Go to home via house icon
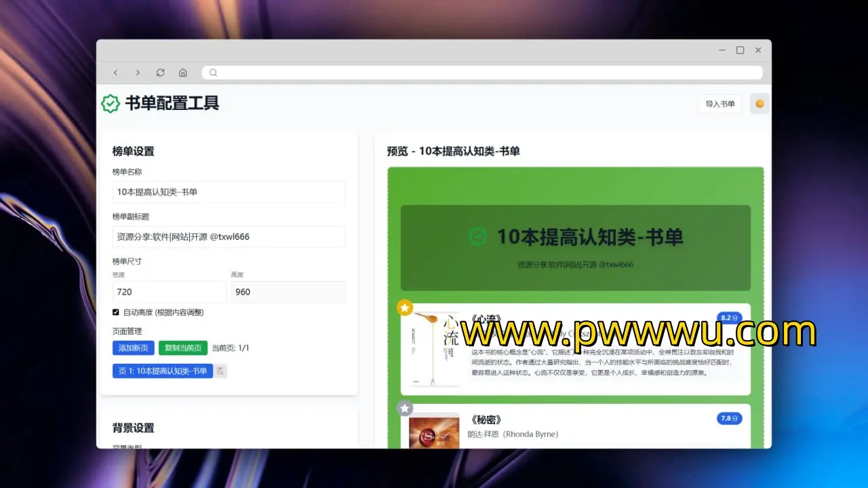Viewport: 868px width, 488px height. 182,73
